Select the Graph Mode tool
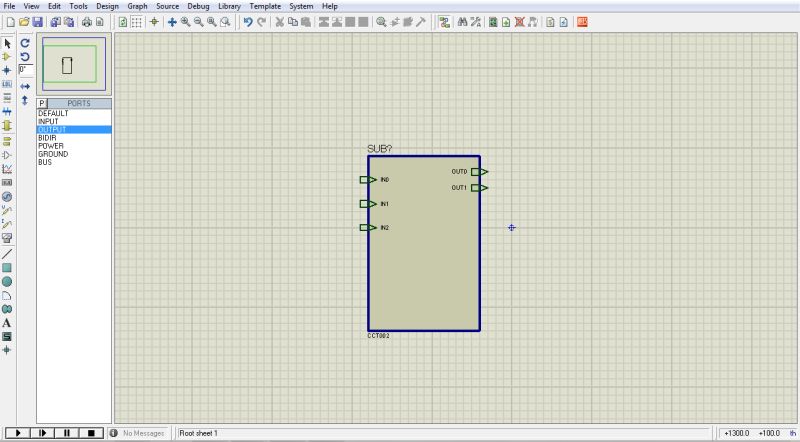 point(7,169)
